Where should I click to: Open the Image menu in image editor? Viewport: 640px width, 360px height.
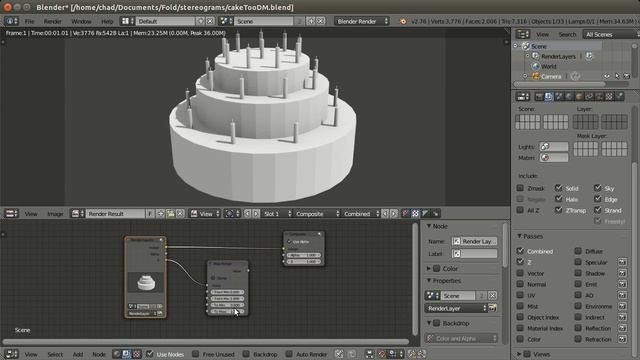coord(55,214)
